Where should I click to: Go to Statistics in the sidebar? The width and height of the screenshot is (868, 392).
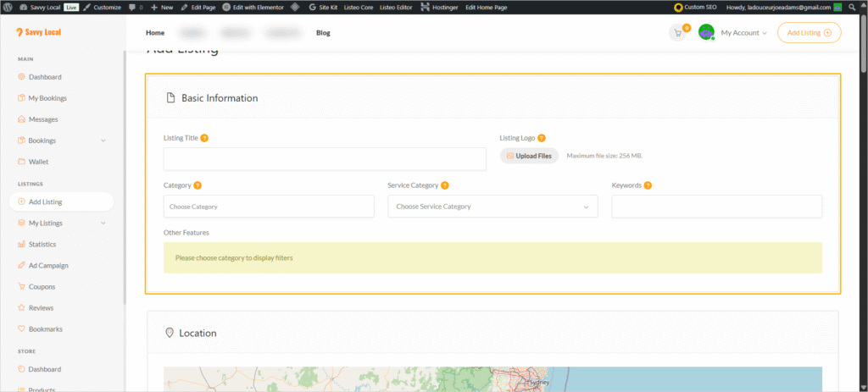[x=42, y=245]
